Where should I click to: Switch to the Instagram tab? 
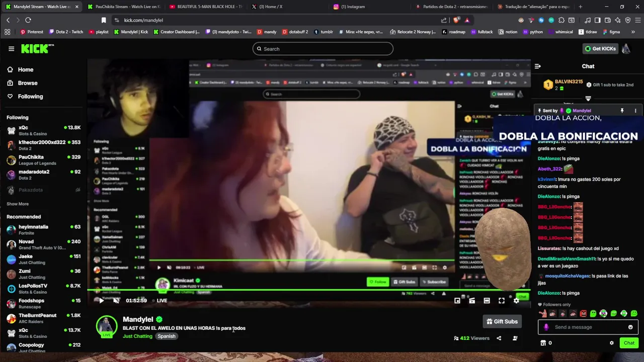point(369,7)
